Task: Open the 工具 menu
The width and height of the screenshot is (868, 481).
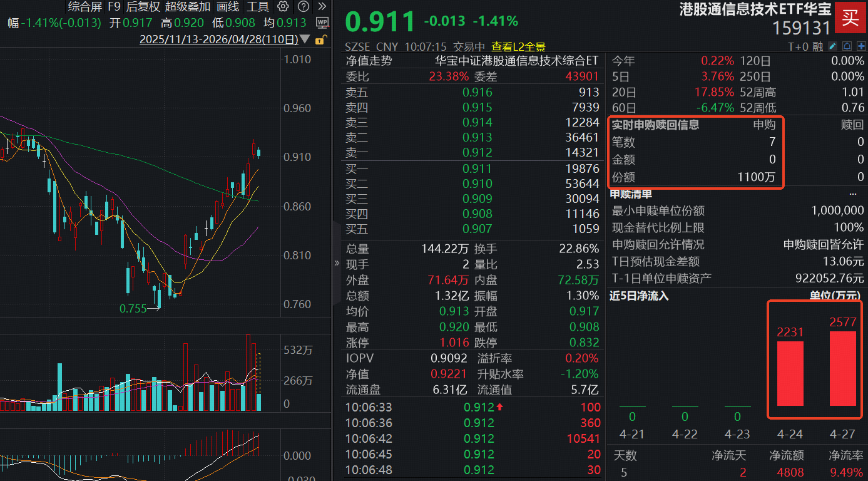Action: (257, 7)
